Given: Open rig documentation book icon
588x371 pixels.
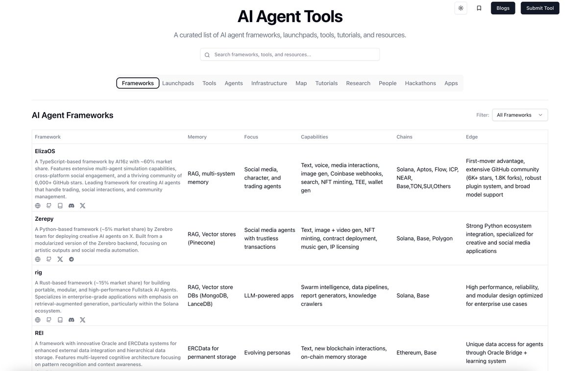Looking at the screenshot, I should 60,320.
